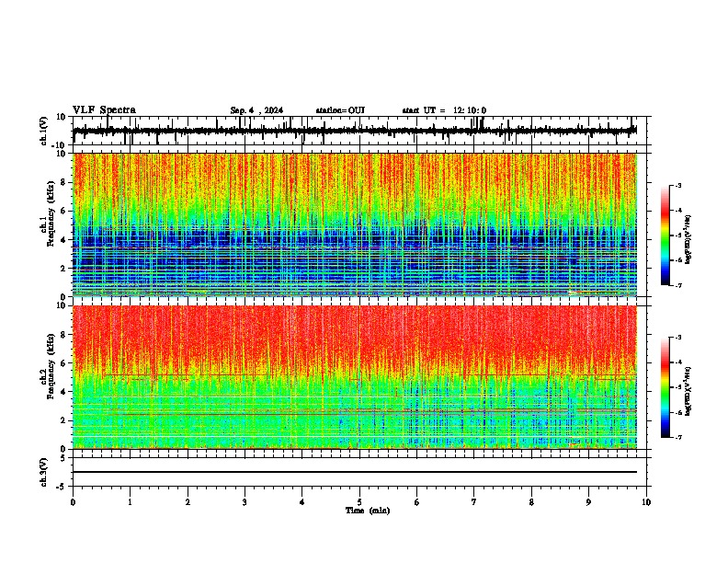Click the time axis tick label '10'

click(646, 502)
